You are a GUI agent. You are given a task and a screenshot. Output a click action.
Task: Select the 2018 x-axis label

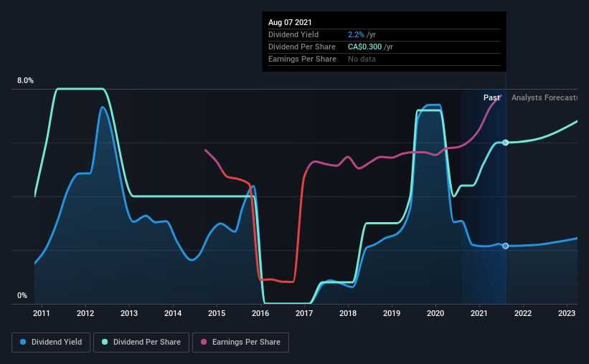(x=348, y=313)
